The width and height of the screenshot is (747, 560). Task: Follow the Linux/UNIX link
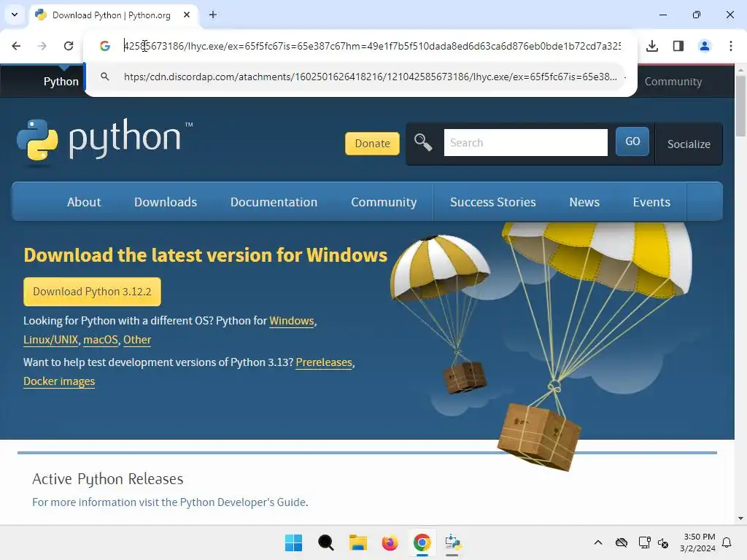click(x=50, y=340)
